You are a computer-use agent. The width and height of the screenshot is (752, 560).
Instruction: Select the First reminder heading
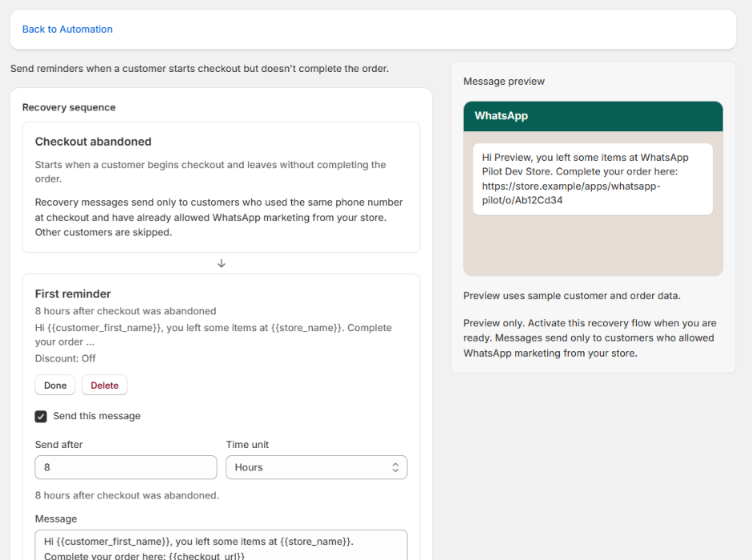click(x=73, y=294)
